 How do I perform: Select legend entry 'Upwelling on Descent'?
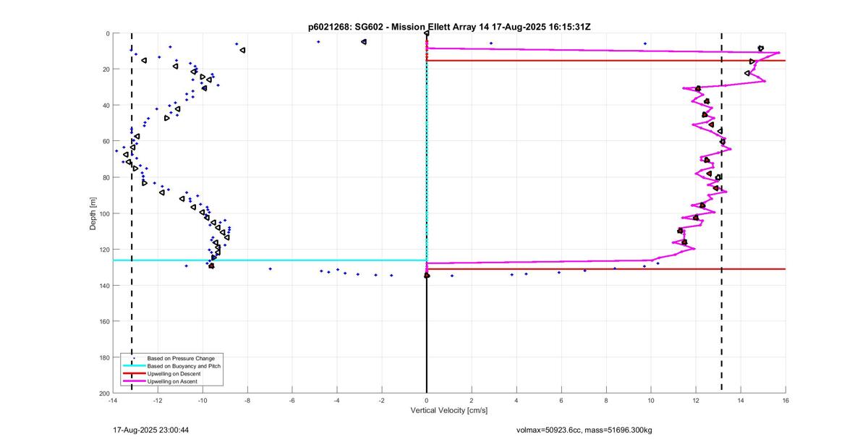(175, 373)
